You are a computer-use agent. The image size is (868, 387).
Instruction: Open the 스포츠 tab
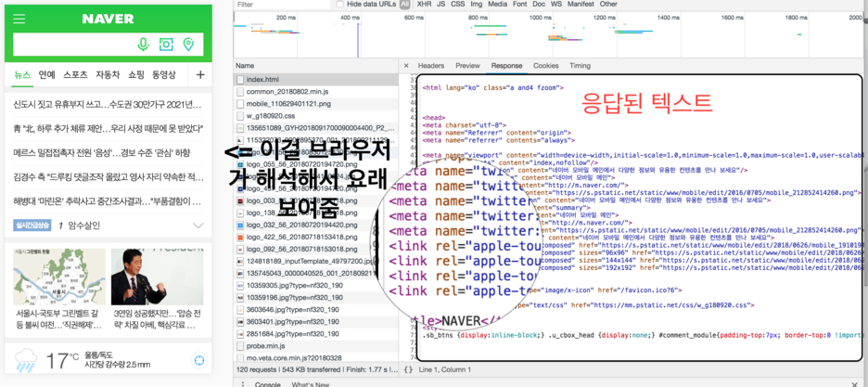(75, 75)
